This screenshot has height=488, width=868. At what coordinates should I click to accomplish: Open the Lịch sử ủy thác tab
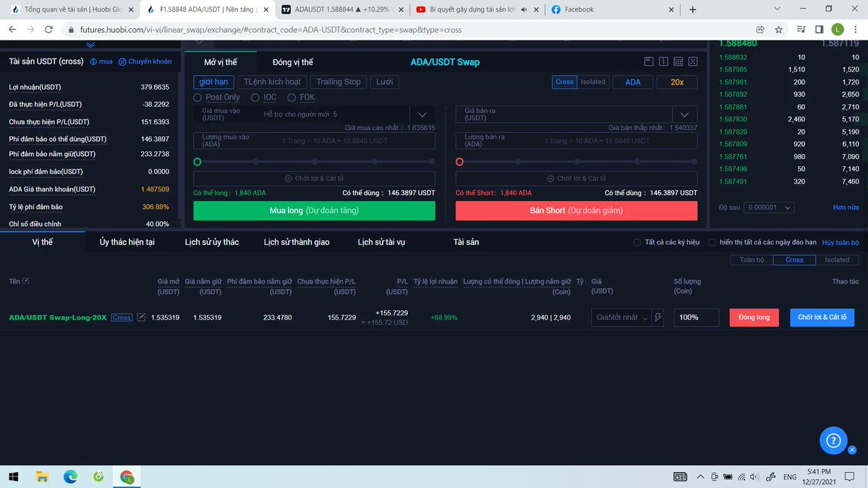point(212,242)
